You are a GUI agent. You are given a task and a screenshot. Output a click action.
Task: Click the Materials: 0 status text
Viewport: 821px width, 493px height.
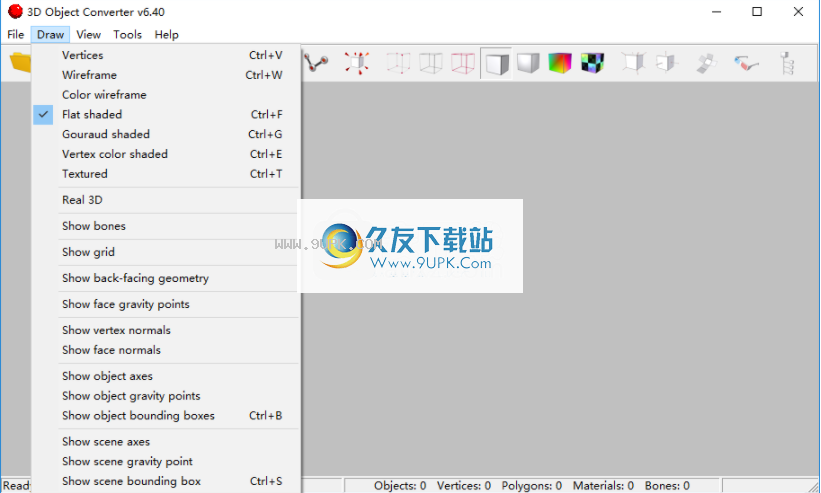tap(603, 486)
